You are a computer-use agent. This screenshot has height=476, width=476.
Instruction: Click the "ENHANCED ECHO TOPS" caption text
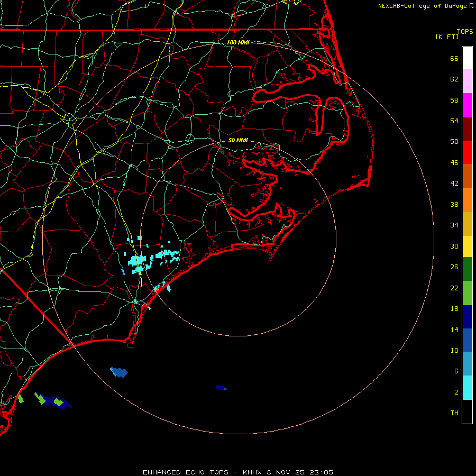coord(185,472)
